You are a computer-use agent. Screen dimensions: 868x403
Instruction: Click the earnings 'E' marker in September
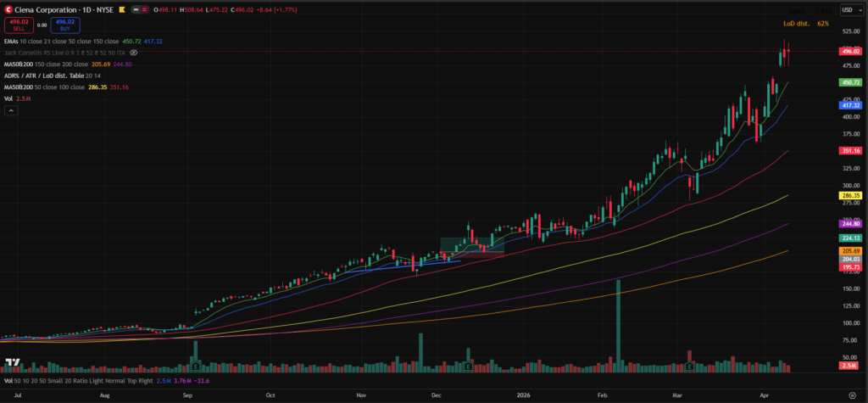(196, 367)
